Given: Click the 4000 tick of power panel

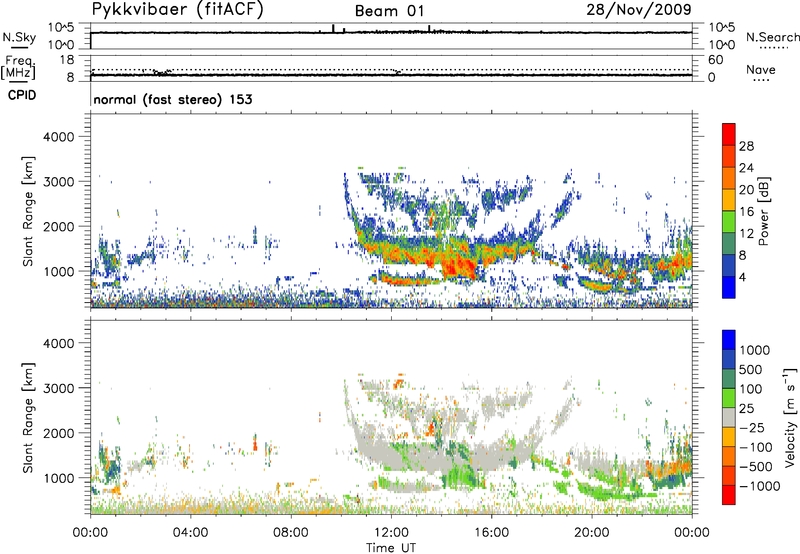Looking at the screenshot, I should (x=59, y=137).
